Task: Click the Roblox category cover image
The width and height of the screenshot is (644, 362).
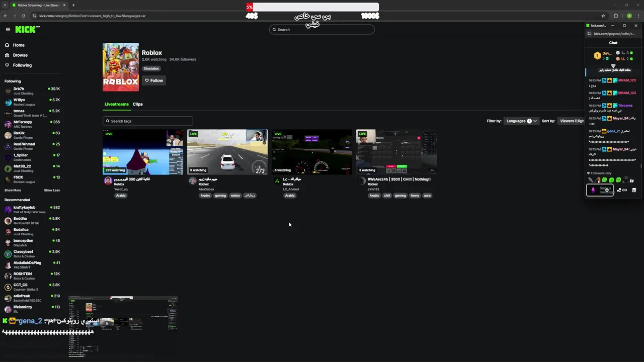Action: (121, 67)
